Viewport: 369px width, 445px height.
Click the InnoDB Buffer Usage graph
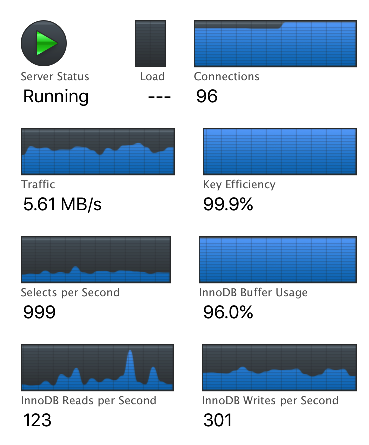pyautogui.click(x=278, y=259)
